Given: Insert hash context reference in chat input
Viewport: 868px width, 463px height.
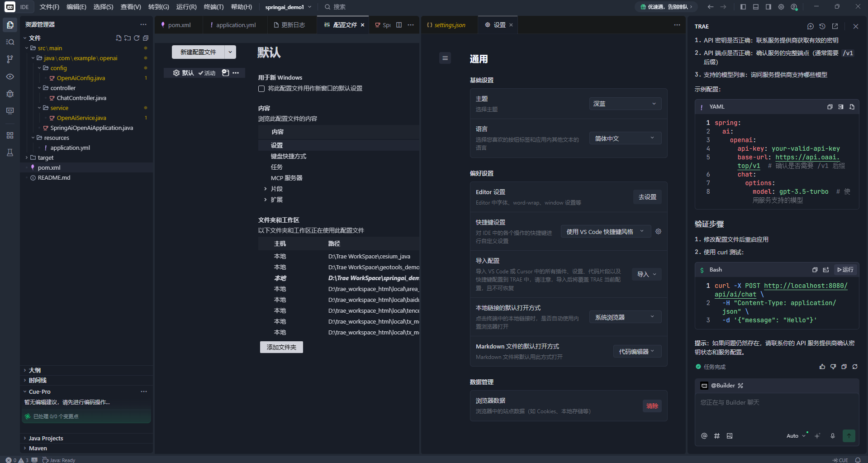Looking at the screenshot, I should click(717, 436).
